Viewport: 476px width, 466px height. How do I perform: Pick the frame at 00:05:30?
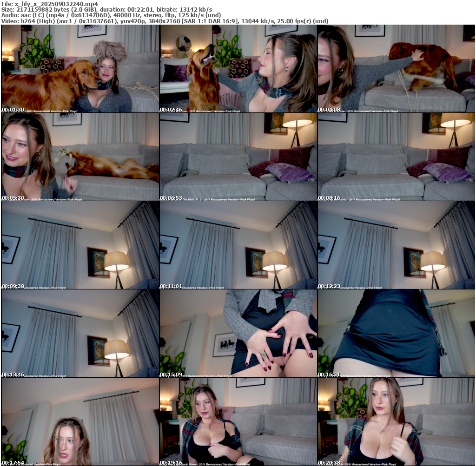(x=80, y=157)
